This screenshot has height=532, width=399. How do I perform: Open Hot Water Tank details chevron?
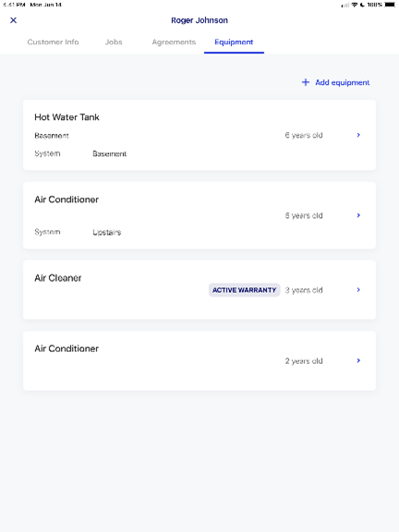tap(358, 135)
